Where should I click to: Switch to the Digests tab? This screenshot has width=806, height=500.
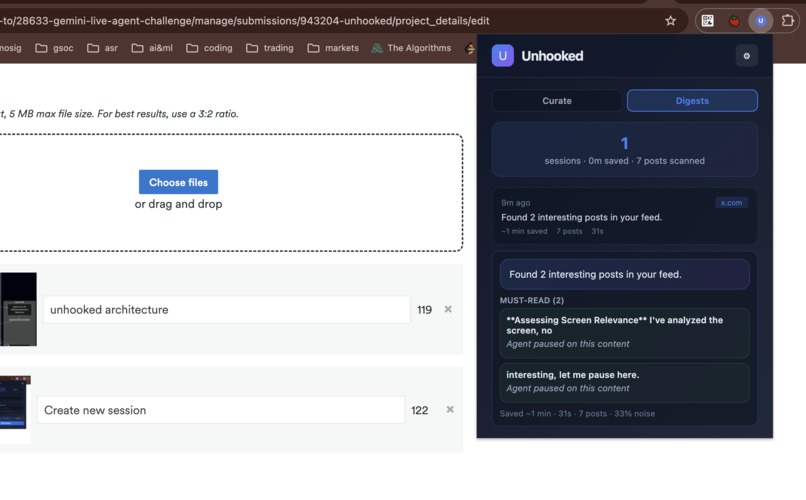point(692,101)
